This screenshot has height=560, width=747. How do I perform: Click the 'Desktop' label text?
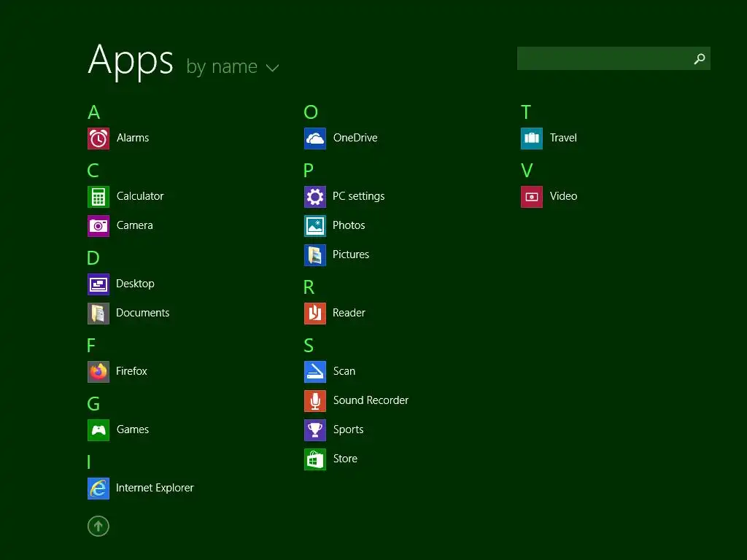tap(135, 284)
